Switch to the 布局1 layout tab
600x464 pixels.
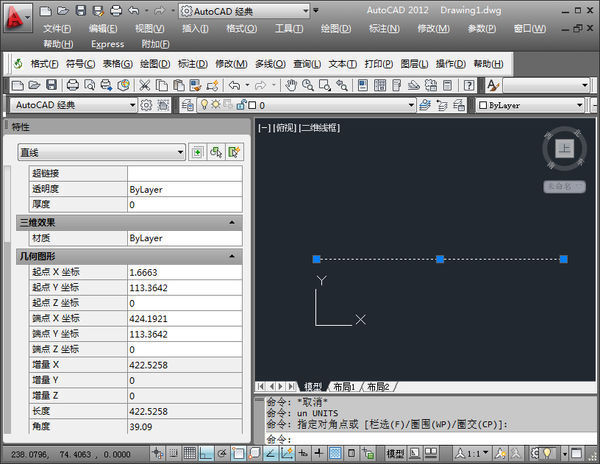(x=344, y=386)
